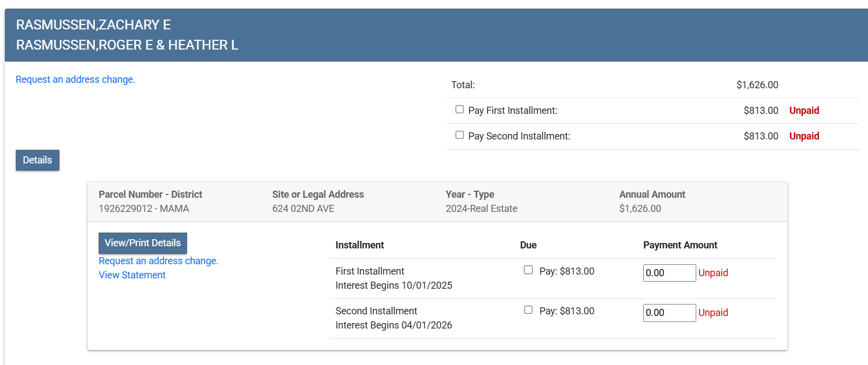Toggle the Details button
This screenshot has height=365, width=868.
click(x=38, y=160)
